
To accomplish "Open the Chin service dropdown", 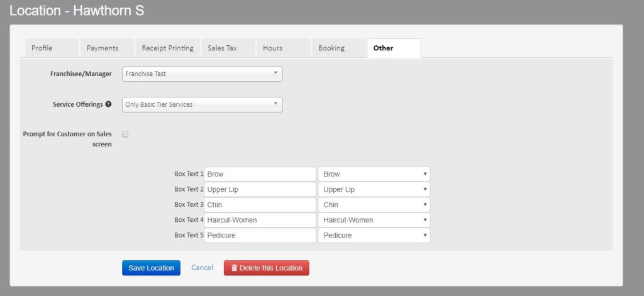I will (374, 205).
